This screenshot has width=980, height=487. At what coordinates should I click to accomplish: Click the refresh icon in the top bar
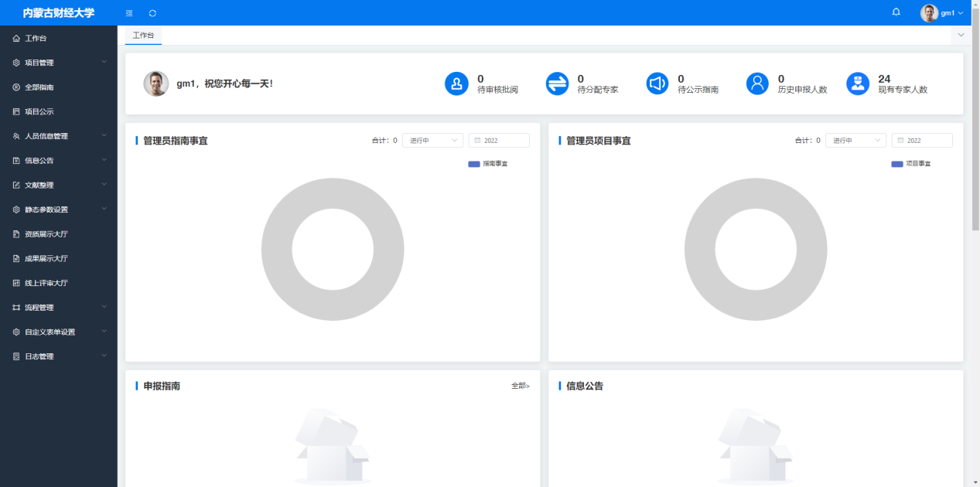tap(152, 13)
